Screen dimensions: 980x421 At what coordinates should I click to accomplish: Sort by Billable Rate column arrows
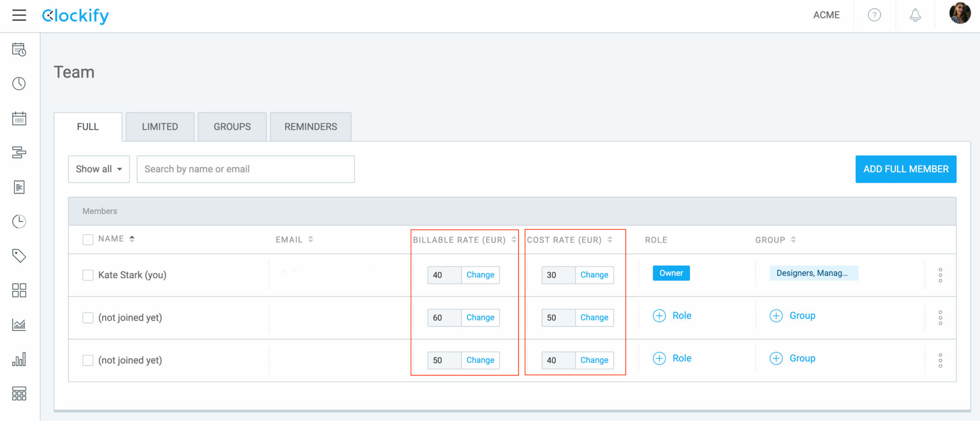click(x=514, y=239)
